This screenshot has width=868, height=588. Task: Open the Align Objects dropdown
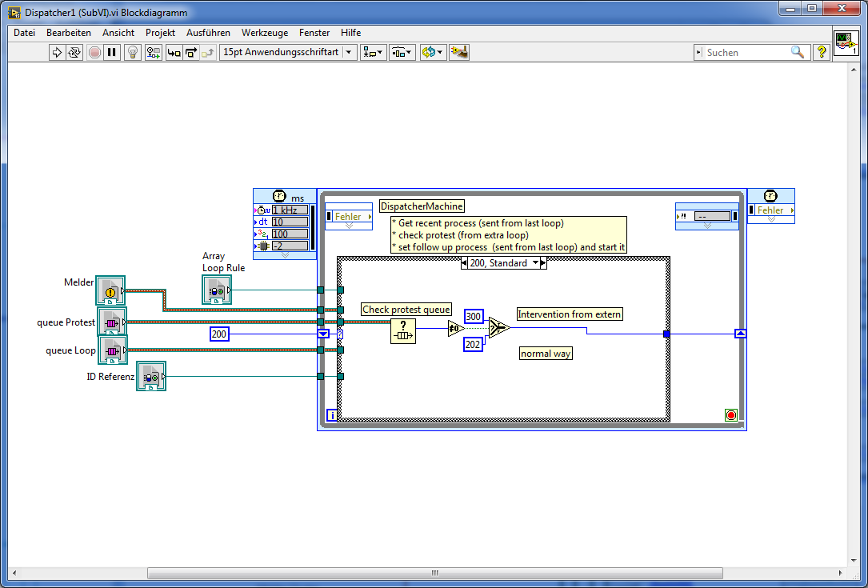tap(373, 52)
